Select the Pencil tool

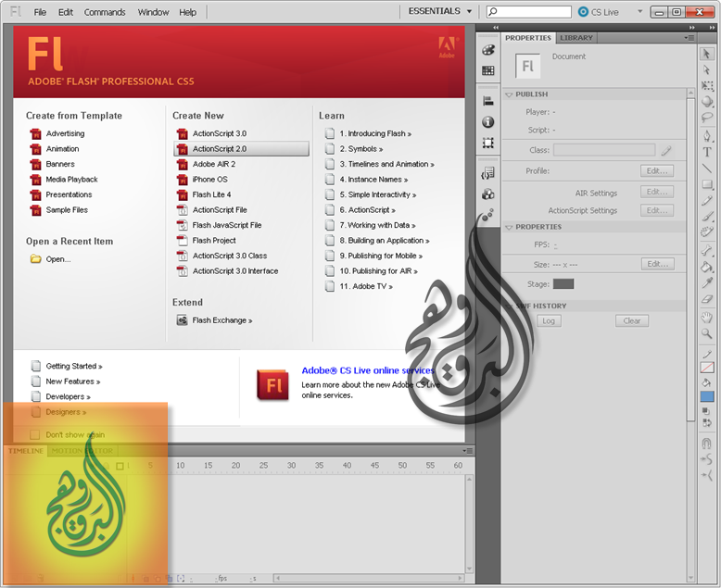[707, 201]
